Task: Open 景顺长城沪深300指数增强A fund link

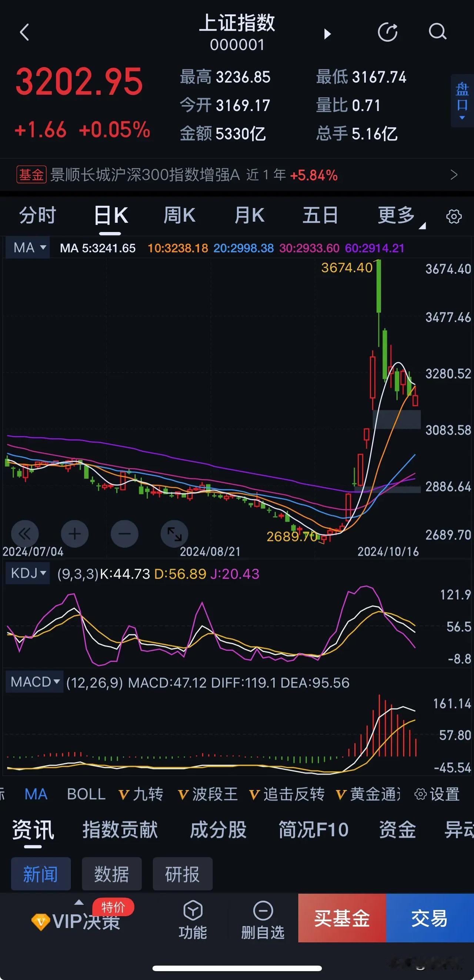Action: (x=145, y=175)
